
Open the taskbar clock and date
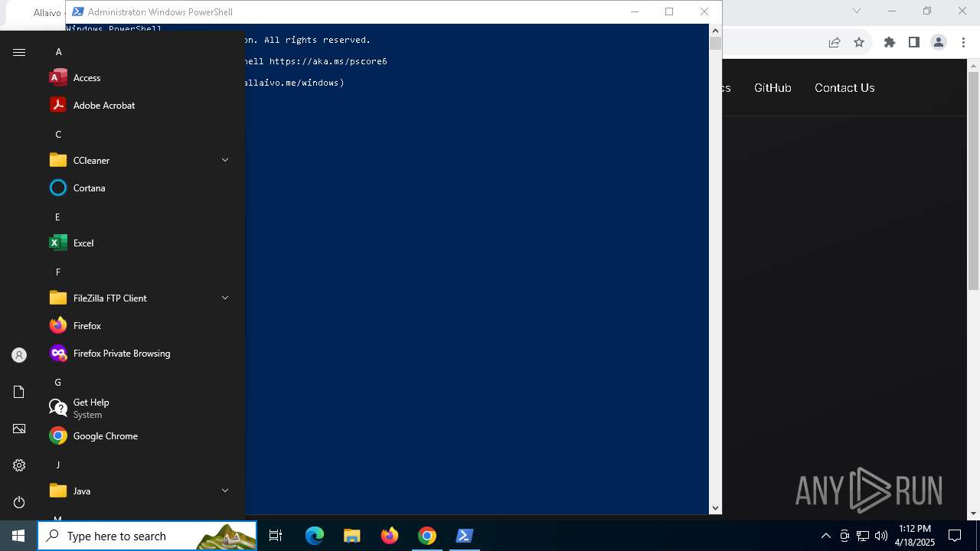(x=915, y=536)
